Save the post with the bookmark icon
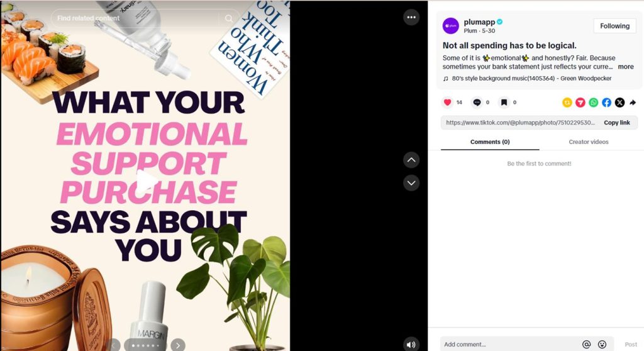Screen dimensions: 644x351 (504, 103)
